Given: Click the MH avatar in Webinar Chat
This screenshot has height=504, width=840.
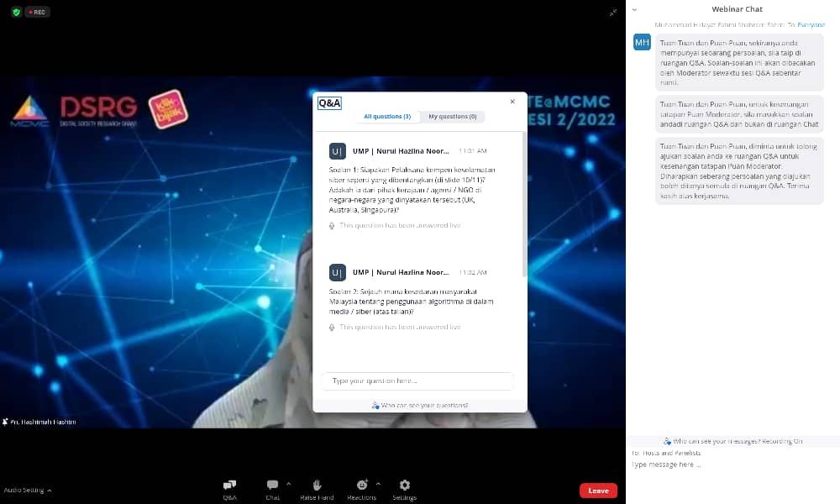Looking at the screenshot, I should point(642,42).
